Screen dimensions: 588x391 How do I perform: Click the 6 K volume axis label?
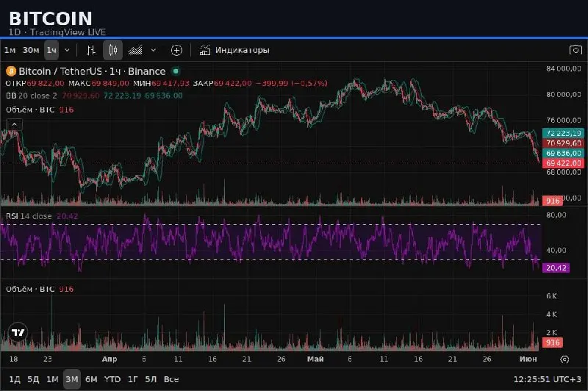click(x=552, y=296)
